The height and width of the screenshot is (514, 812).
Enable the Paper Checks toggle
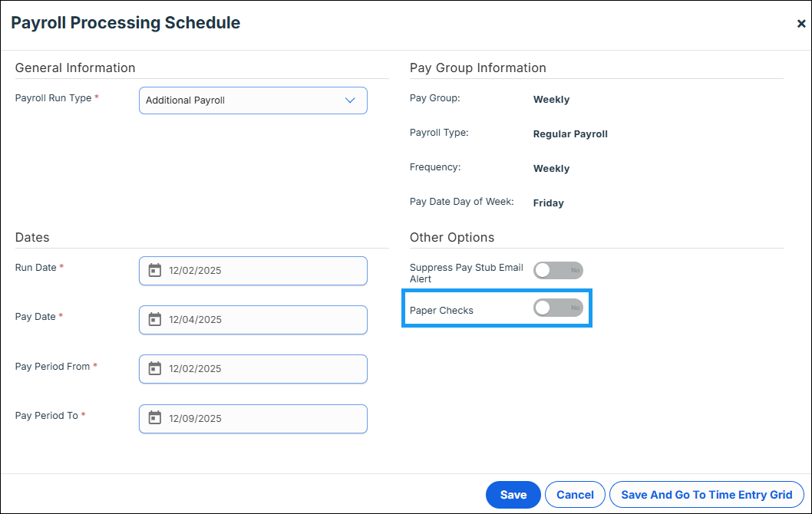[558, 308]
